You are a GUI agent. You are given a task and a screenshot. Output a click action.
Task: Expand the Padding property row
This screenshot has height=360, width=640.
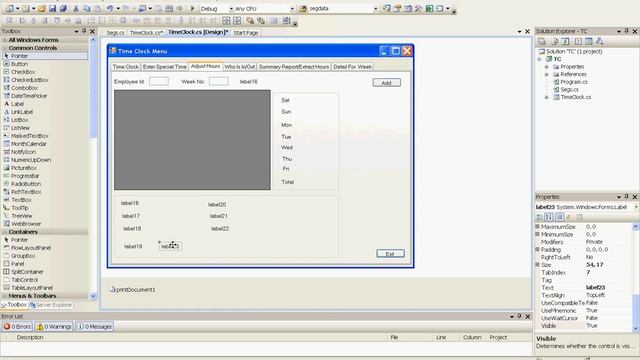pos(538,249)
